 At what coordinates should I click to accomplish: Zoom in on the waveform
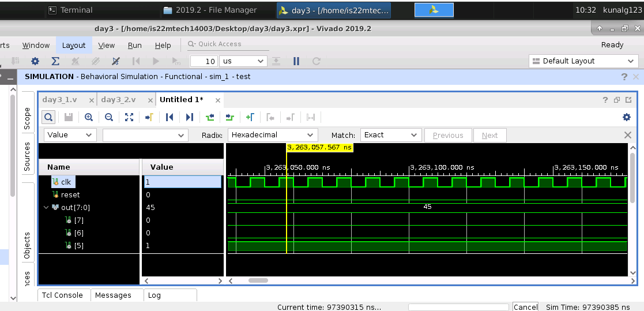click(x=89, y=118)
